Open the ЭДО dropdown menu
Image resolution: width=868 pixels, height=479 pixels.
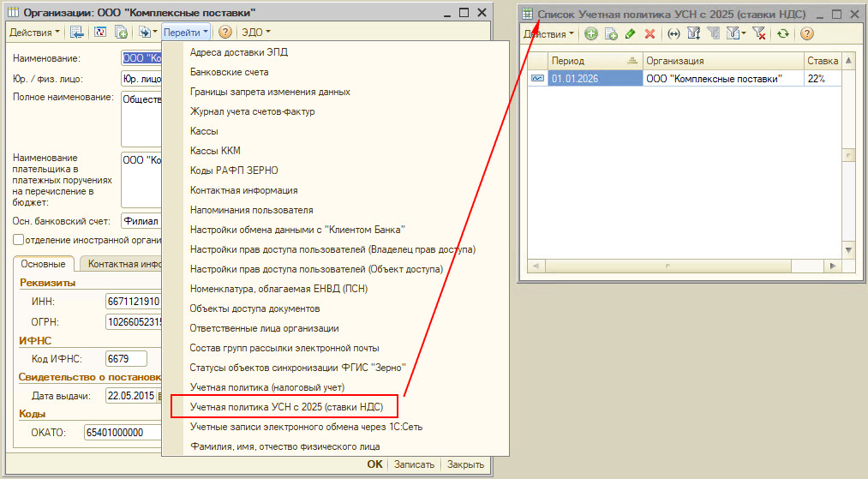(x=255, y=32)
